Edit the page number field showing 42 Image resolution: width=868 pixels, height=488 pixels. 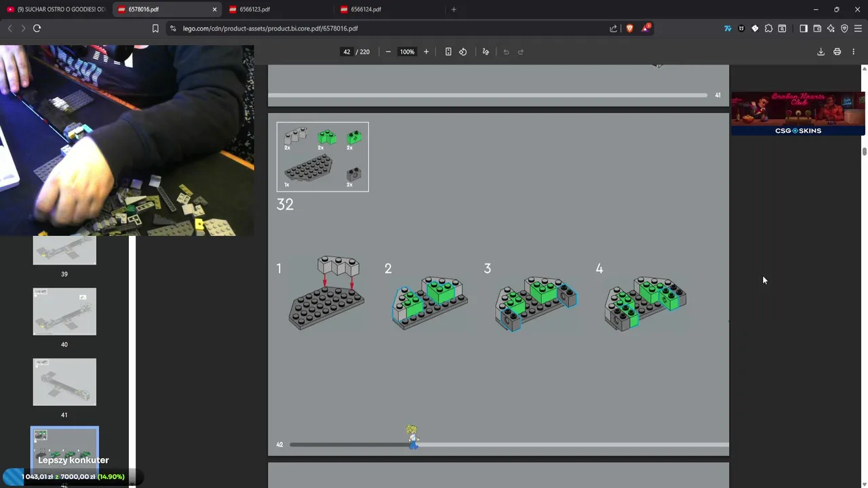pos(347,52)
